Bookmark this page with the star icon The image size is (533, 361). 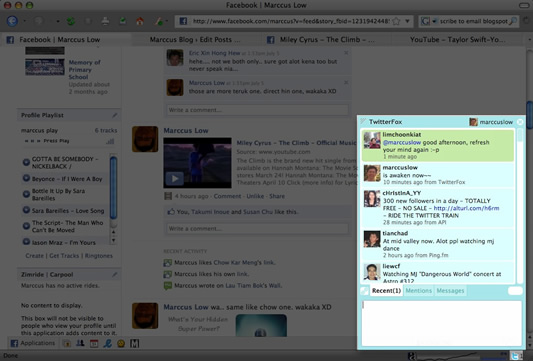click(396, 21)
